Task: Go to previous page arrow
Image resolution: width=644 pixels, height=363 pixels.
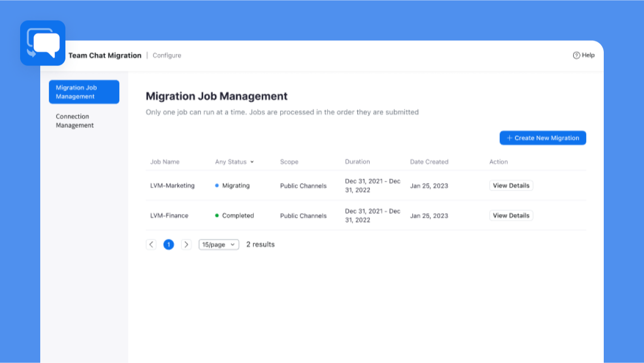Action: [151, 245]
